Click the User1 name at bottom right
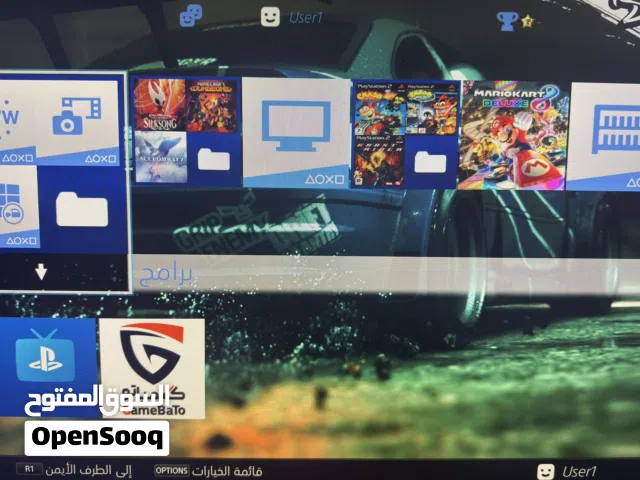 pos(579,471)
